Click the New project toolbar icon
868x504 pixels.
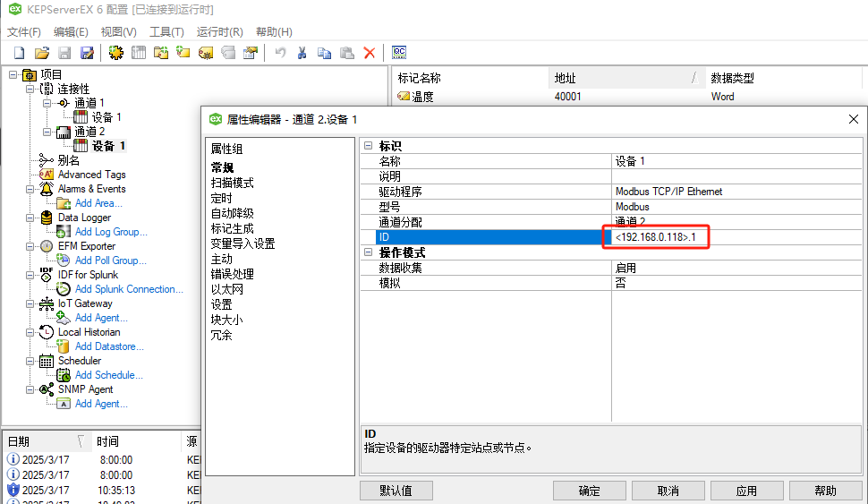coord(19,53)
